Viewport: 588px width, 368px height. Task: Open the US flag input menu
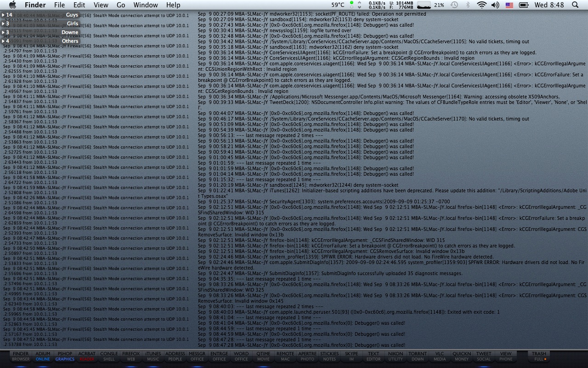click(509, 5)
